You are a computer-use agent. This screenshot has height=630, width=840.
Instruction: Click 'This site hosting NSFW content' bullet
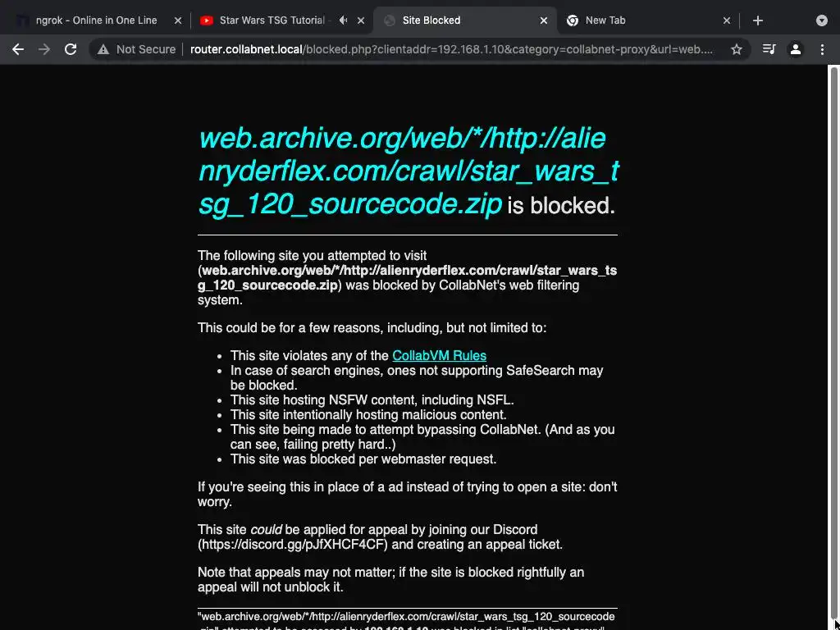pos(372,400)
